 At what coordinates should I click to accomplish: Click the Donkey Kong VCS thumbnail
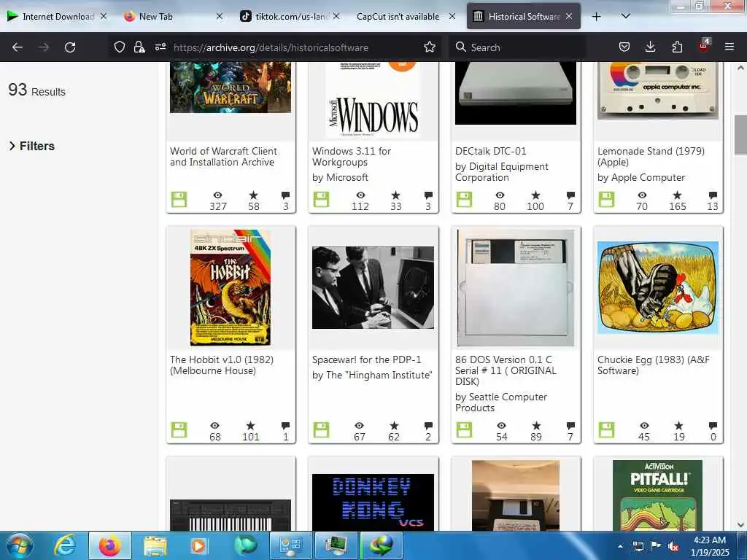(373, 502)
